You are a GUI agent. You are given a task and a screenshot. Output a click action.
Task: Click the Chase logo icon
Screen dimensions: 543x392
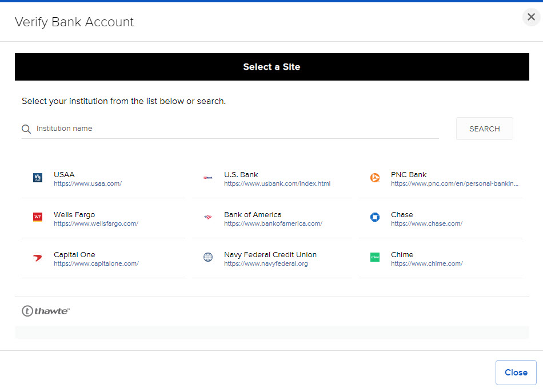tap(375, 217)
